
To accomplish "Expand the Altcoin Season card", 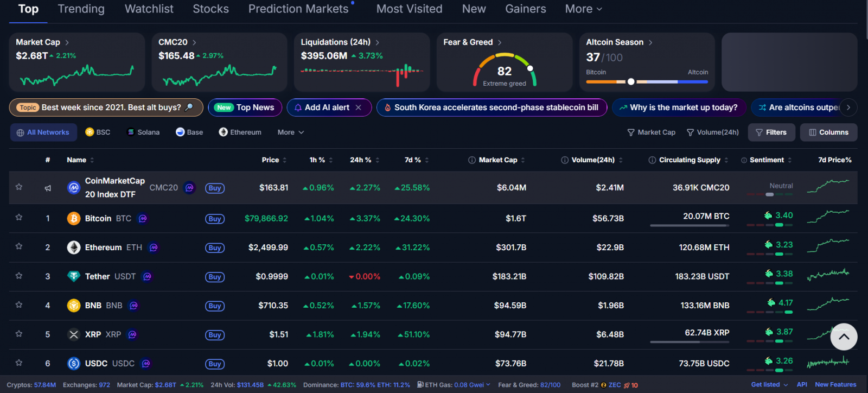I will pyautogui.click(x=619, y=42).
